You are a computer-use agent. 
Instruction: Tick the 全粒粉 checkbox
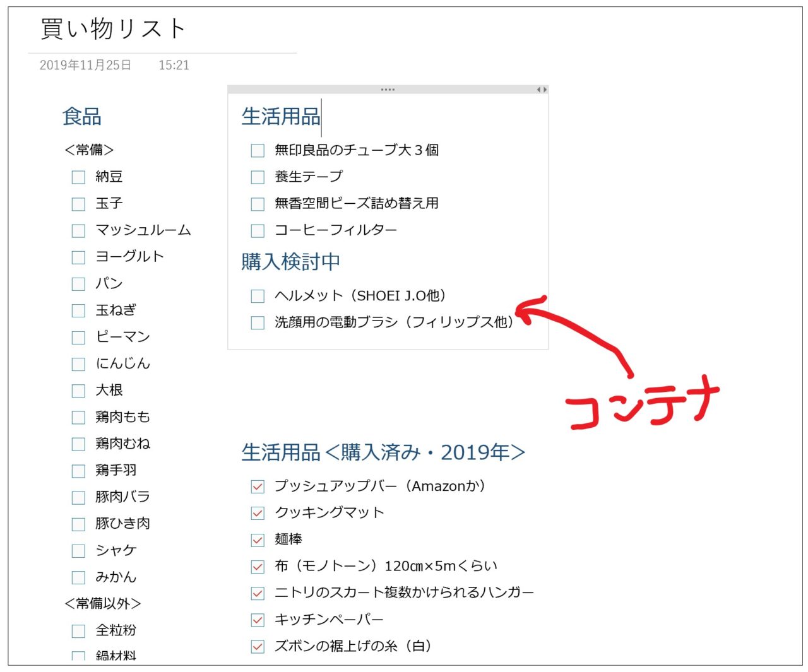pos(78,631)
